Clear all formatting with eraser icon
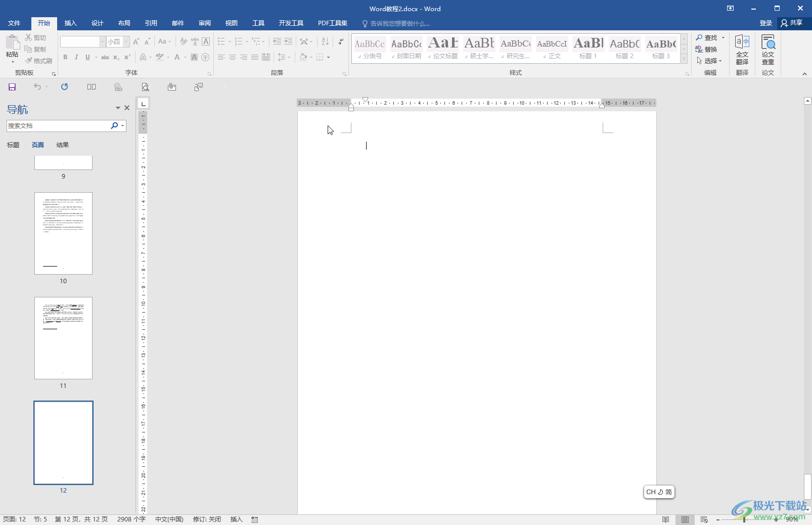 coord(184,41)
